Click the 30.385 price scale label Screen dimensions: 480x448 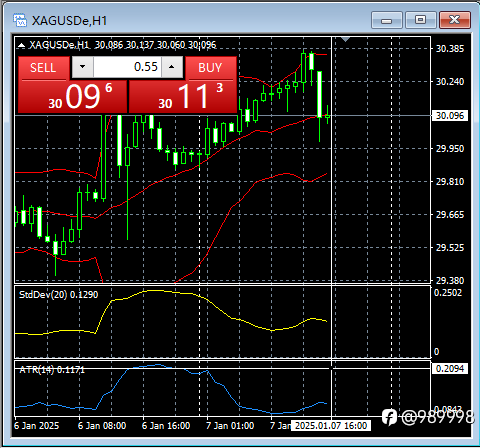pos(450,49)
